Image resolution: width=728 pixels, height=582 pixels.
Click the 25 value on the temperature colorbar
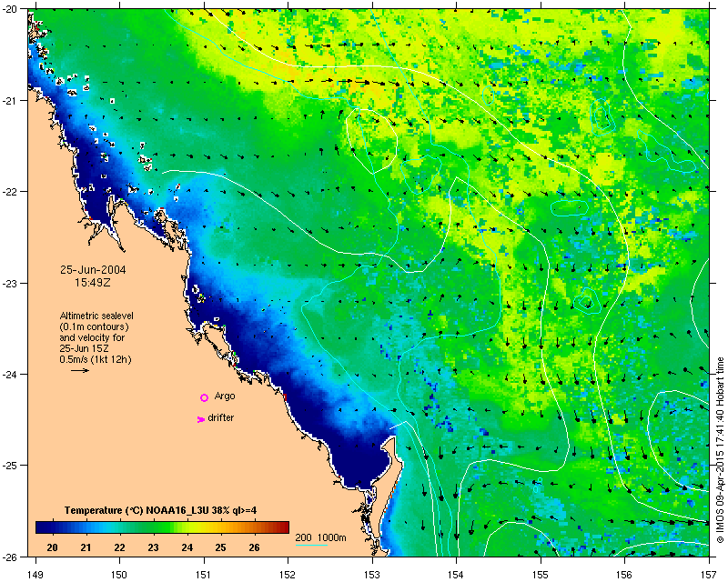pos(220,547)
